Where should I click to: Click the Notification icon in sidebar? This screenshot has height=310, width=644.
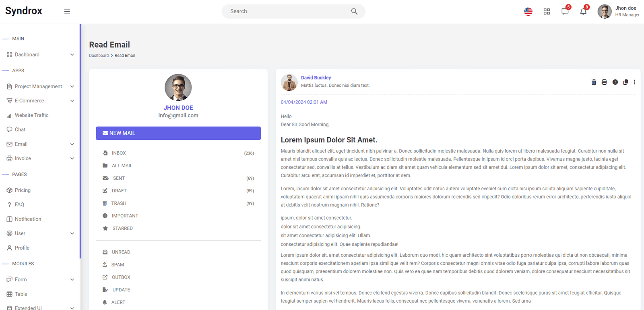9,219
